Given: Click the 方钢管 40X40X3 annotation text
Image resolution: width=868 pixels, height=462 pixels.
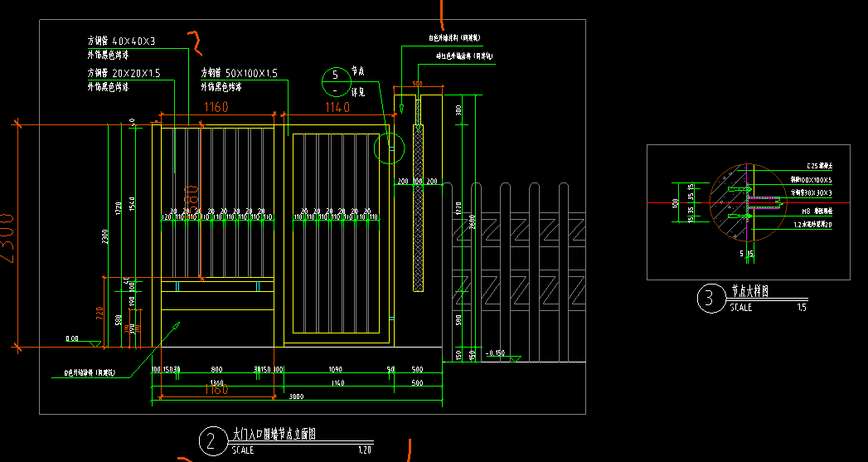Looking at the screenshot, I should coord(122,41).
